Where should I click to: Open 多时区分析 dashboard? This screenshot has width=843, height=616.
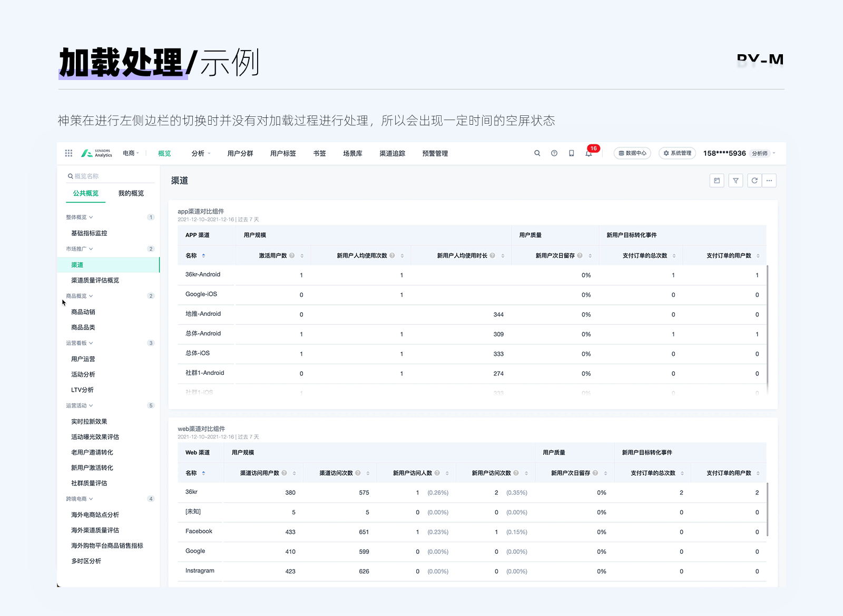[x=86, y=561]
